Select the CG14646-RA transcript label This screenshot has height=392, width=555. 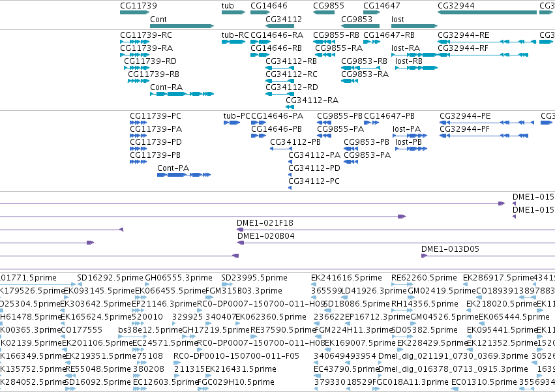[x=277, y=35]
